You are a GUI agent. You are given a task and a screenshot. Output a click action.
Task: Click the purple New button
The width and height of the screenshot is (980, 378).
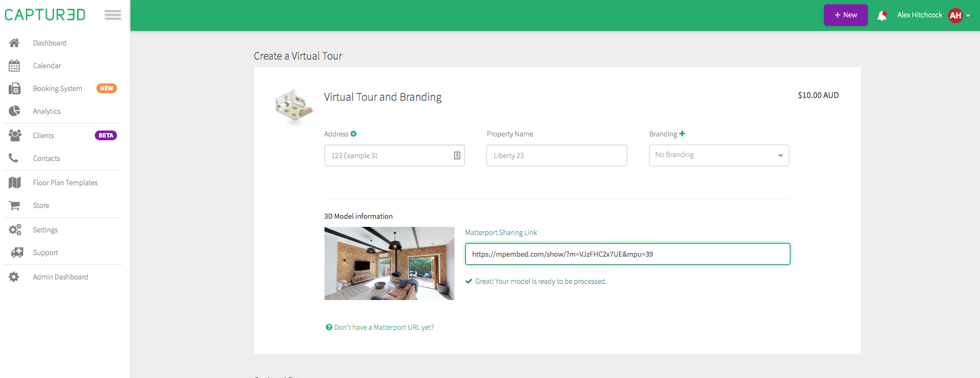[846, 15]
